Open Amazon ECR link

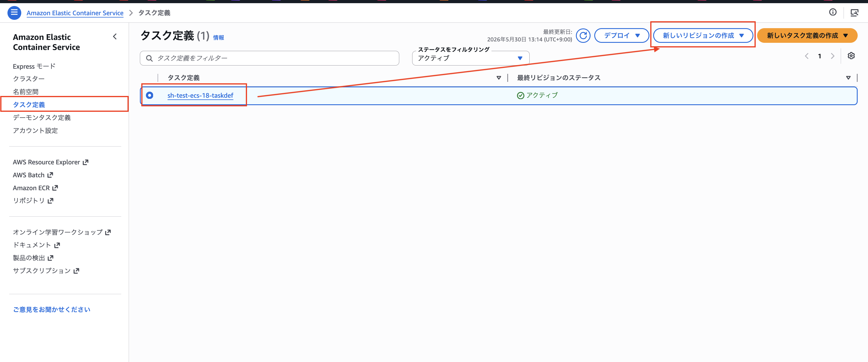(x=31, y=188)
